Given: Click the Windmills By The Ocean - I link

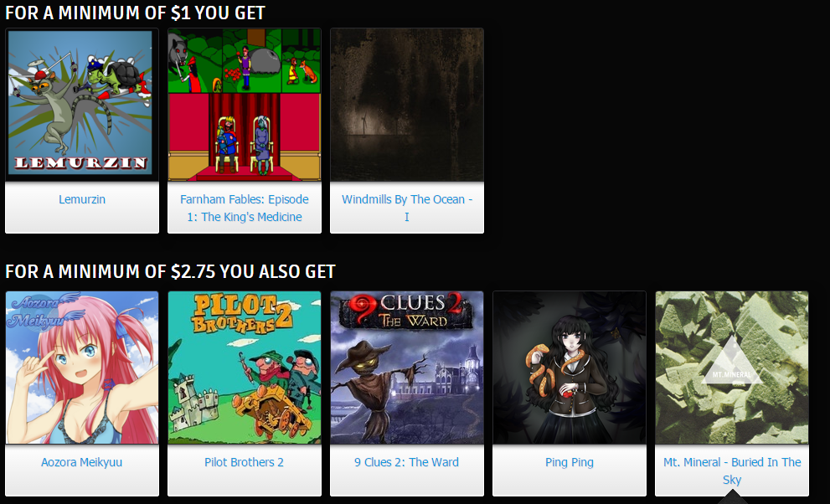Looking at the screenshot, I should 406,208.
